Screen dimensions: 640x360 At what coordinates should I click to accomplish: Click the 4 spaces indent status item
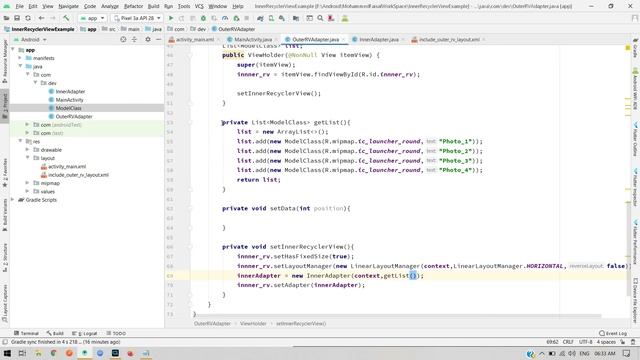point(606,342)
